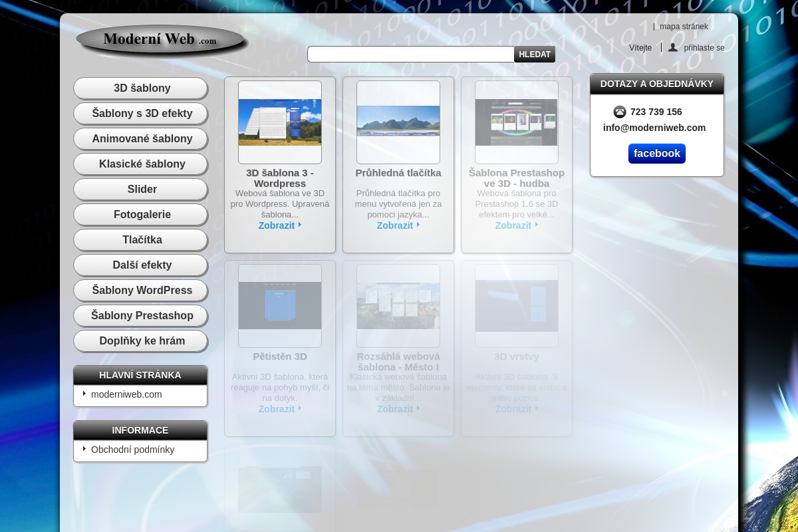The height and width of the screenshot is (532, 798).
Task: Open the Fotogalerie category
Action: 141,215
